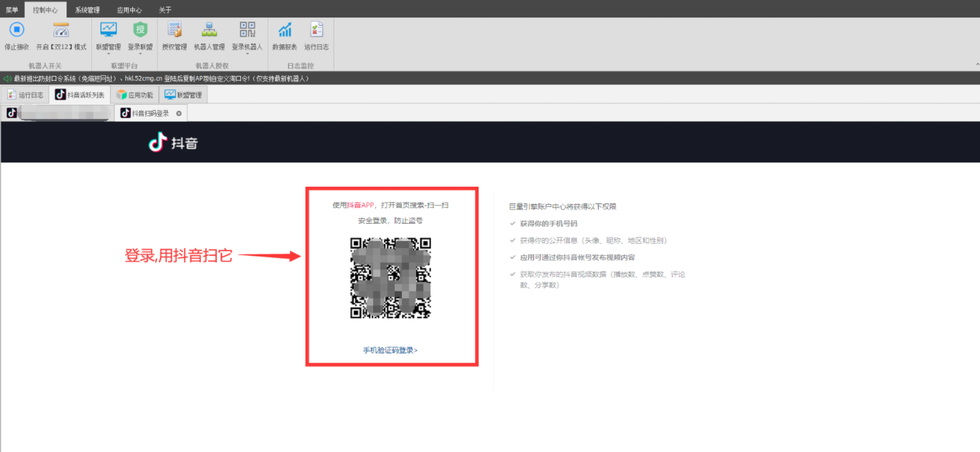Open the 关于 ribbon tab

point(165,9)
